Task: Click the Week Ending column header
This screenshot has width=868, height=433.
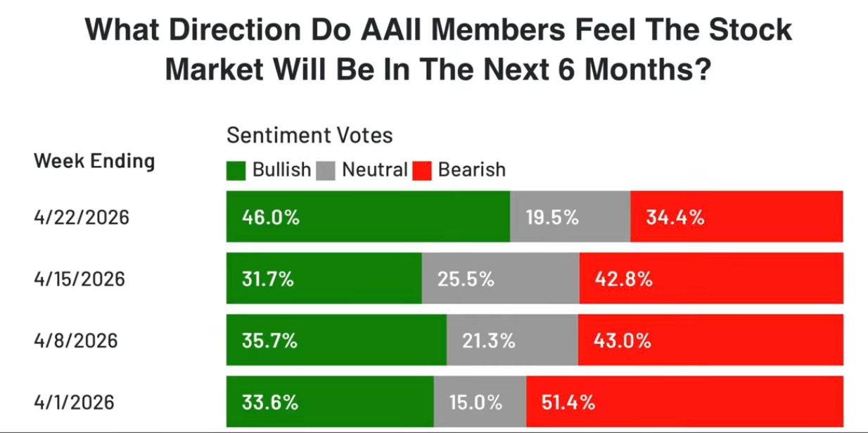Action: tap(94, 161)
